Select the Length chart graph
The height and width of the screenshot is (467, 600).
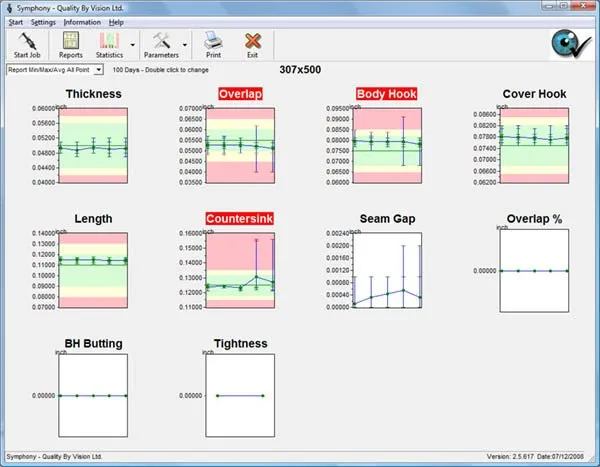tap(93, 270)
